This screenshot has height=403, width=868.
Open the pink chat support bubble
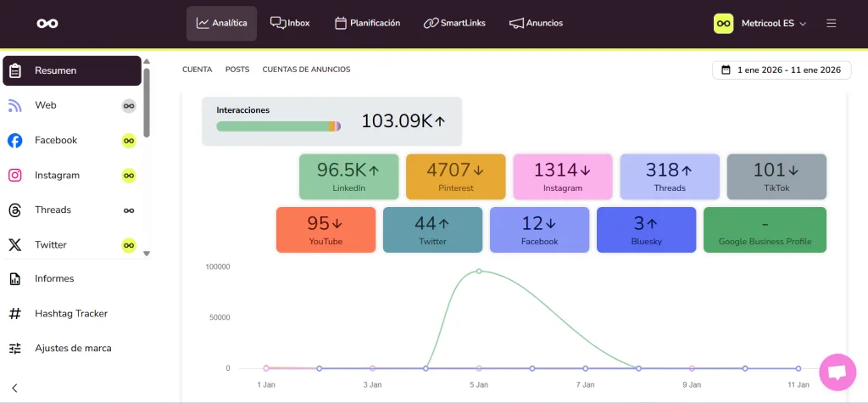(837, 372)
